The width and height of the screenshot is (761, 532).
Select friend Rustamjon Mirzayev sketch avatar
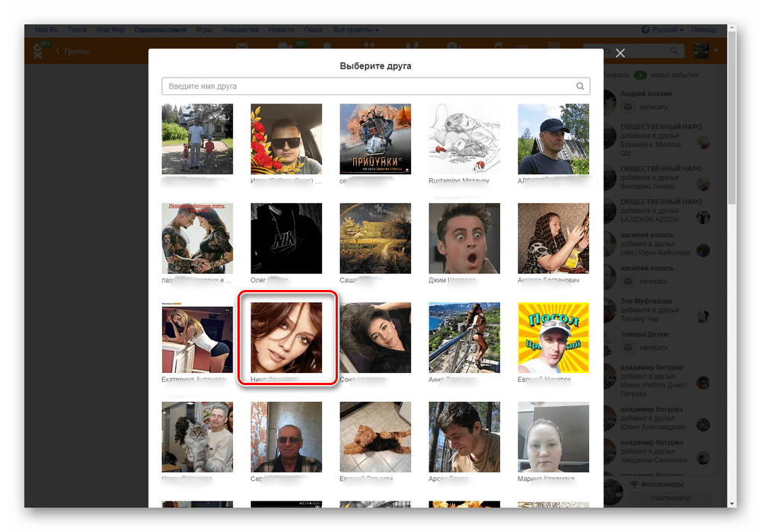[x=464, y=139]
